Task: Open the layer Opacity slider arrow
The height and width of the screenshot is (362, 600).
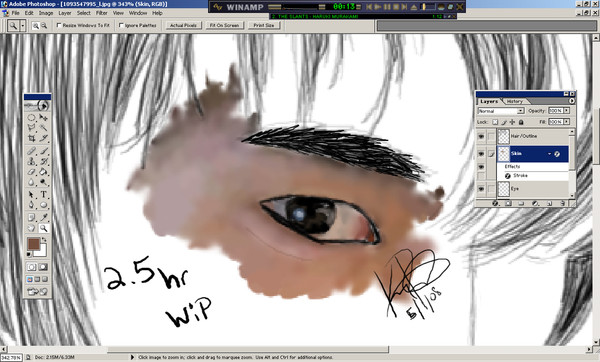Action: (x=566, y=111)
